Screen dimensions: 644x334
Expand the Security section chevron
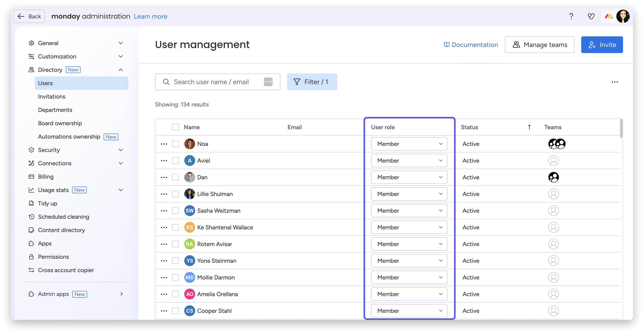(121, 150)
